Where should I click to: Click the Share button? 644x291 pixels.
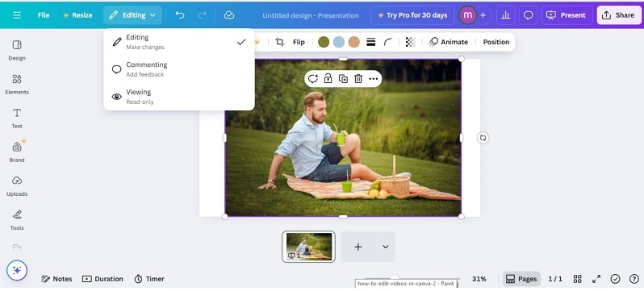[619, 15]
